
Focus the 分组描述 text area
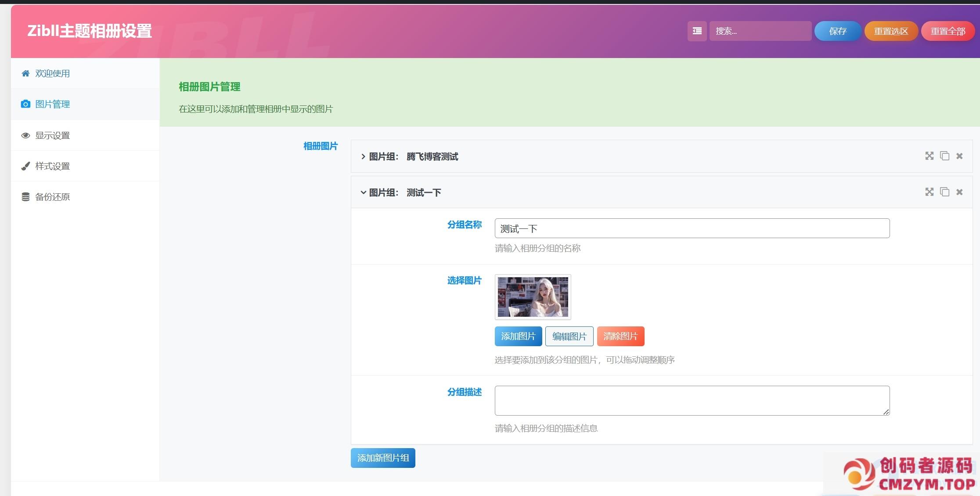692,400
